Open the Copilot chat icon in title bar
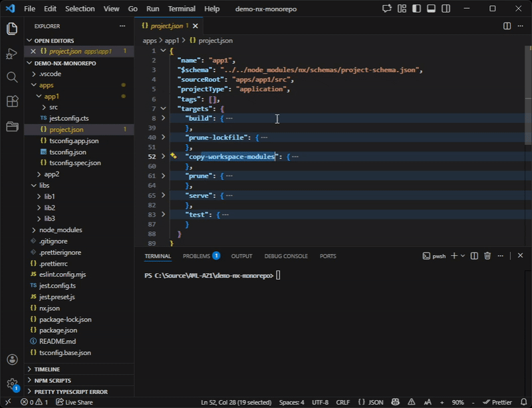Image resolution: width=532 pixels, height=408 pixels. click(387, 9)
